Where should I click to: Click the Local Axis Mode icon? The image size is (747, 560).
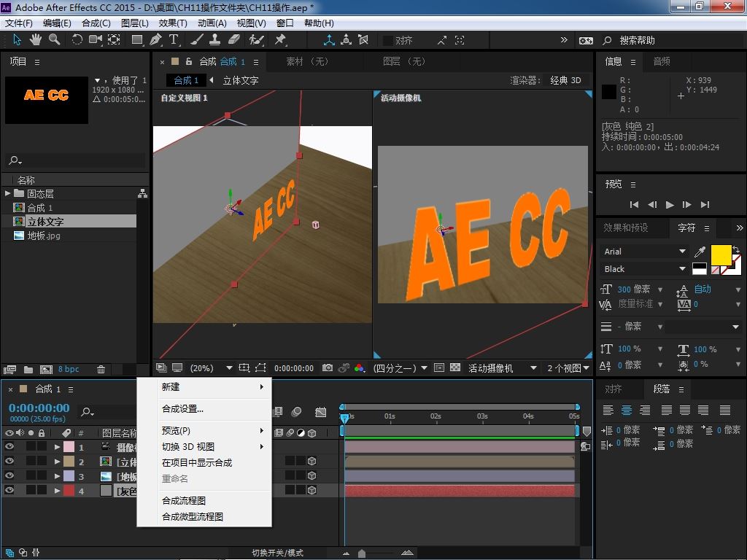[x=329, y=40]
